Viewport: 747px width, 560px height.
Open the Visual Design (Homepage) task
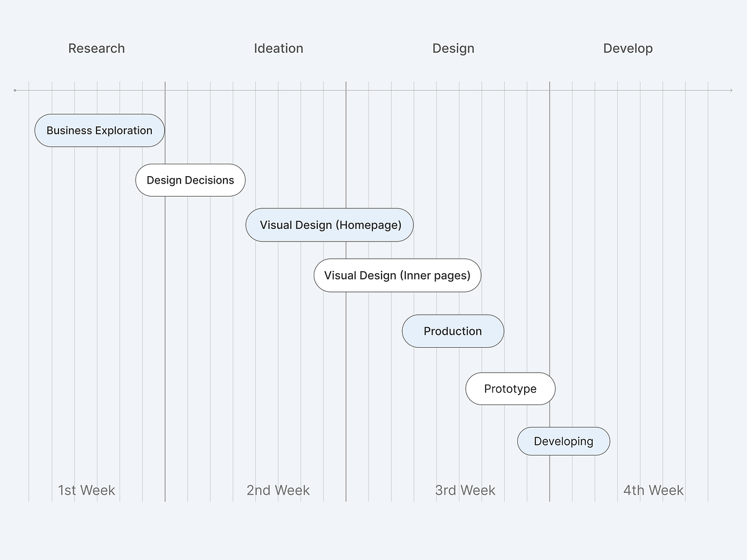(329, 225)
